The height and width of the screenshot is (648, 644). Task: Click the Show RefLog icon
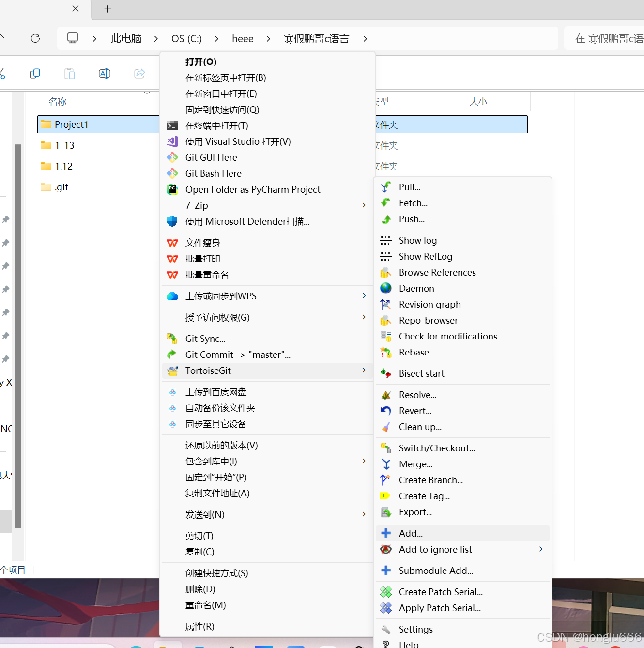click(x=386, y=256)
